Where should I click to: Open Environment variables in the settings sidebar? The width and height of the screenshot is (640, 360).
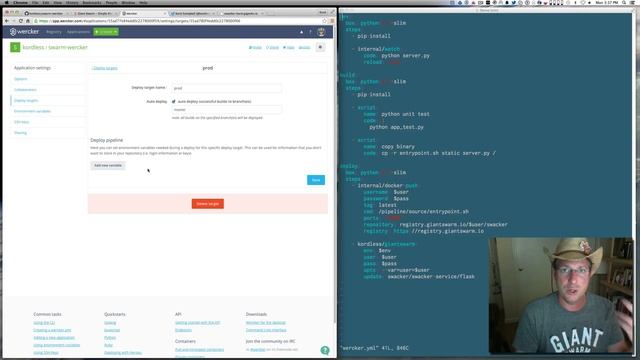(x=33, y=111)
